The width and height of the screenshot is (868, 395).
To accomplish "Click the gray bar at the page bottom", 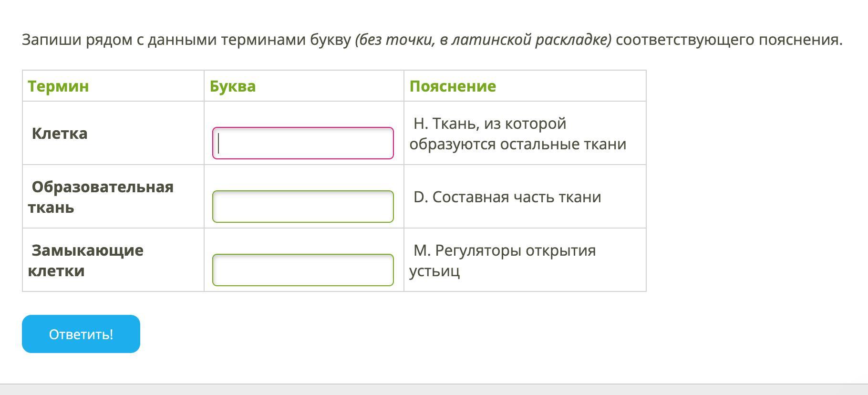I will (434, 389).
